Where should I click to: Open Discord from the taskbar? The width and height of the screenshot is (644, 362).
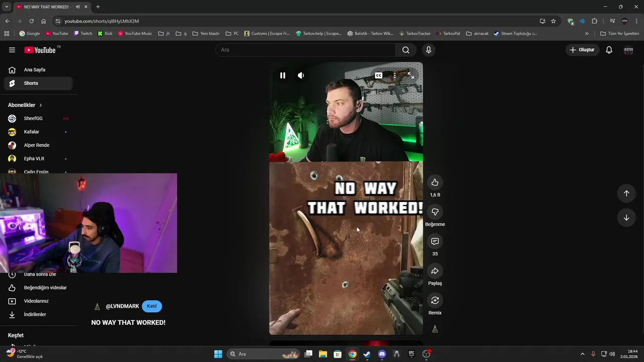tap(382, 354)
